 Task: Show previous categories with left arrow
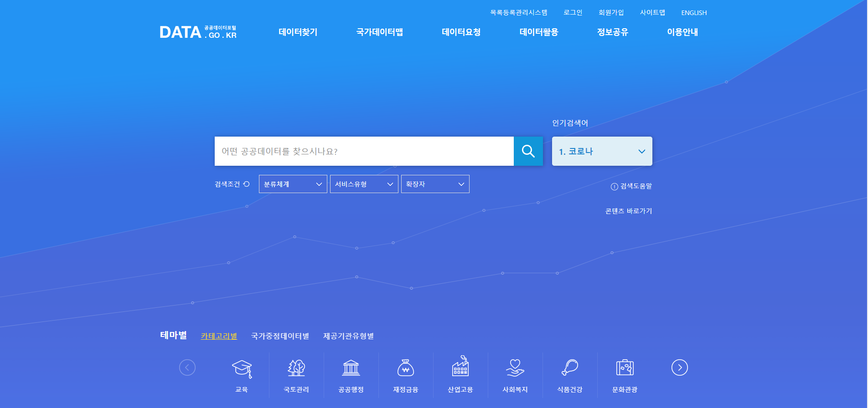187,367
